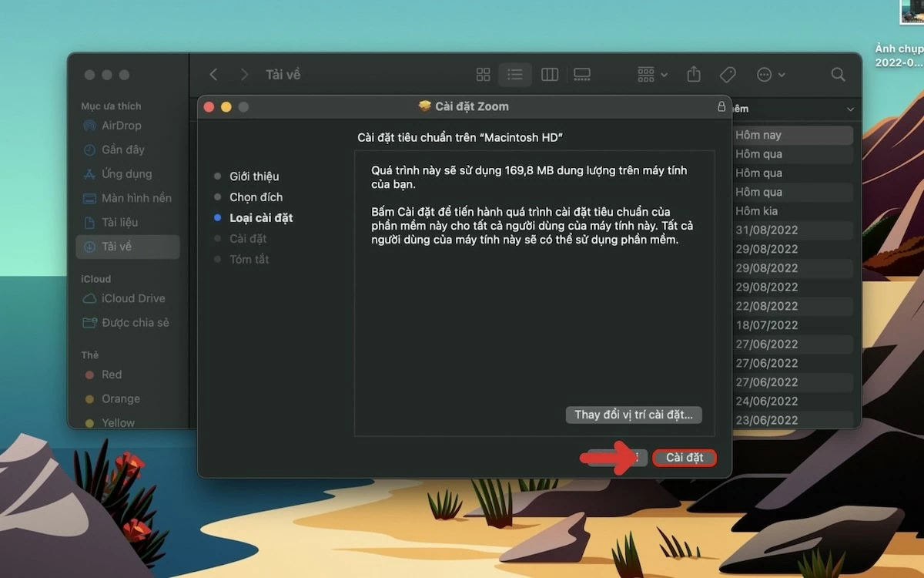
Task: Expand the date column header chevron
Action: [850, 109]
